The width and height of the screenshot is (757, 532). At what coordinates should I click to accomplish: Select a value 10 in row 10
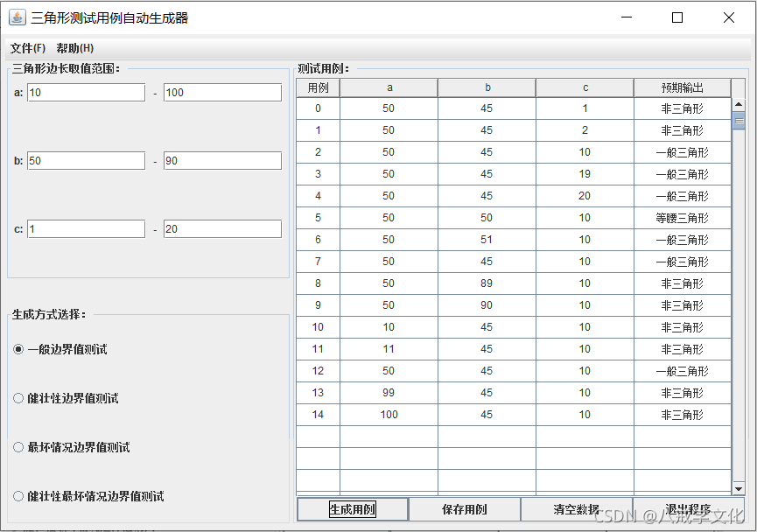click(x=389, y=327)
